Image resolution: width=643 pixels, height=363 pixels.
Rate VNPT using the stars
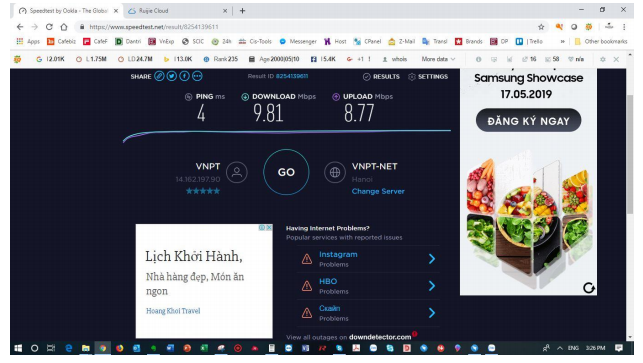click(x=203, y=191)
